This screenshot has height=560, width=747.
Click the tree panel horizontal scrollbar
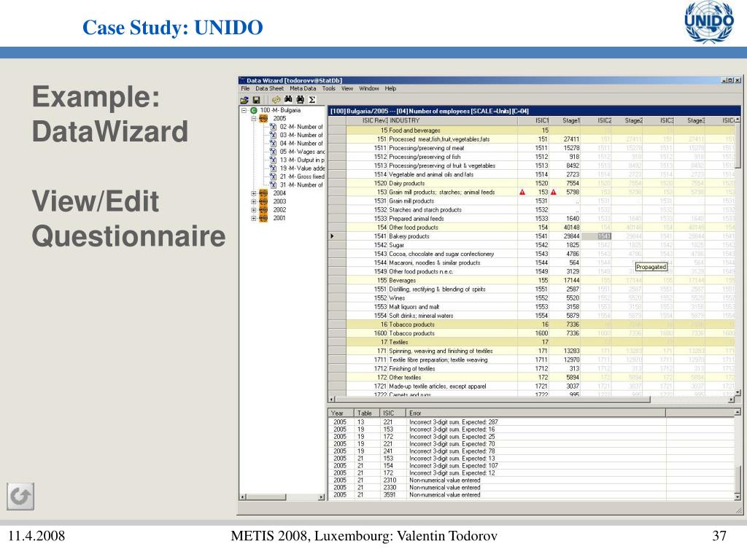[x=282, y=497]
